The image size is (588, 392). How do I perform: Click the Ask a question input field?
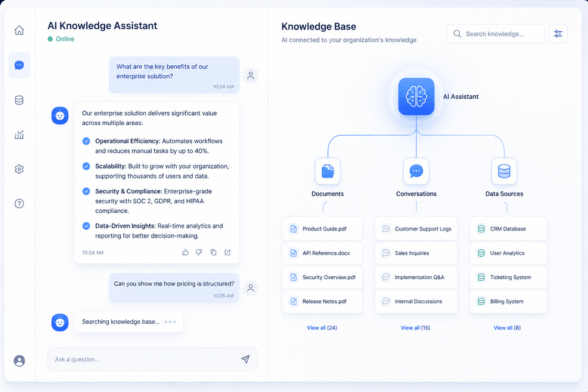pos(152,359)
